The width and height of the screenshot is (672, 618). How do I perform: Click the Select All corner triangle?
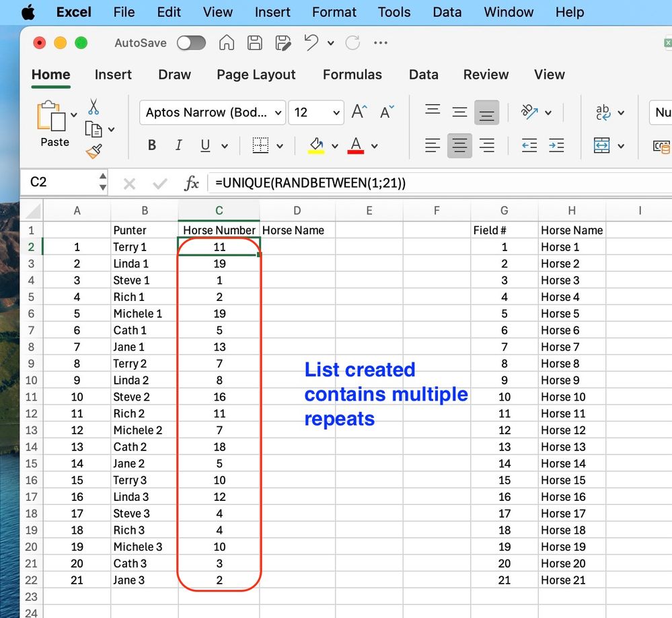[x=32, y=211]
